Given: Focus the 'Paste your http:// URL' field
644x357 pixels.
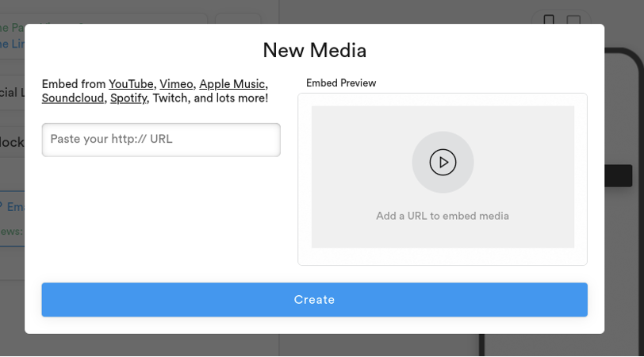Looking at the screenshot, I should click(161, 140).
